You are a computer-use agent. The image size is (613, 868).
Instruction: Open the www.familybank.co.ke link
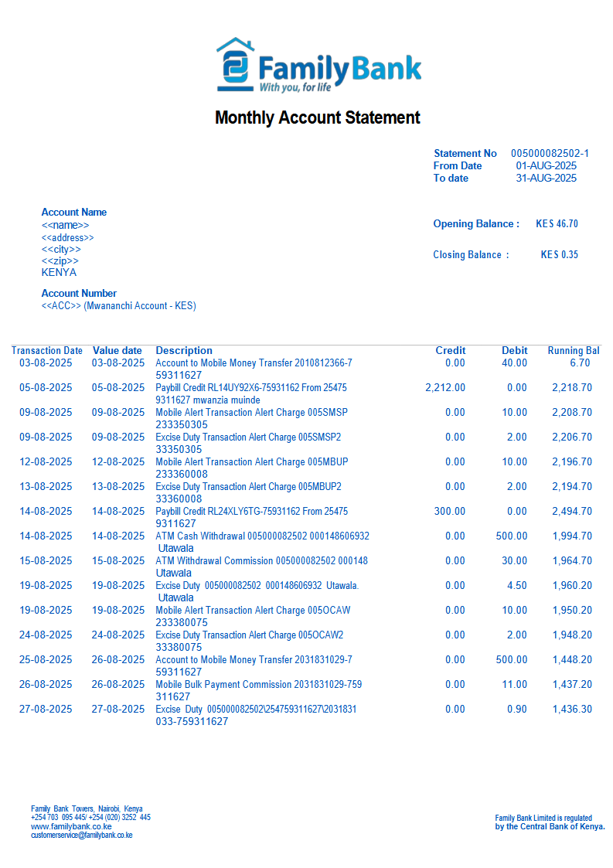pyautogui.click(x=71, y=826)
